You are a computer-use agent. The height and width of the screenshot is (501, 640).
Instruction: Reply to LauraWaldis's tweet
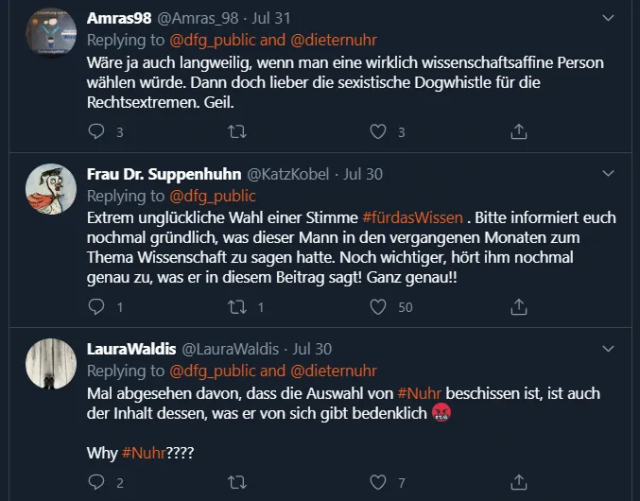point(97,482)
